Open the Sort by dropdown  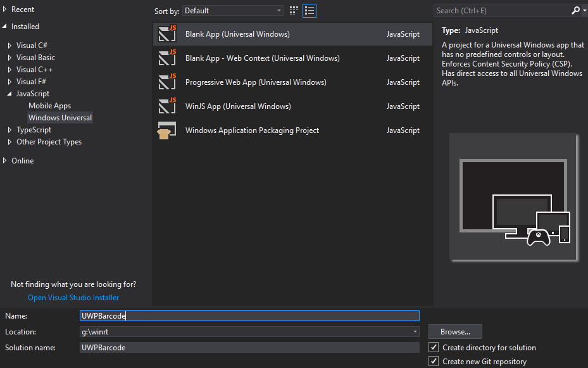233,11
